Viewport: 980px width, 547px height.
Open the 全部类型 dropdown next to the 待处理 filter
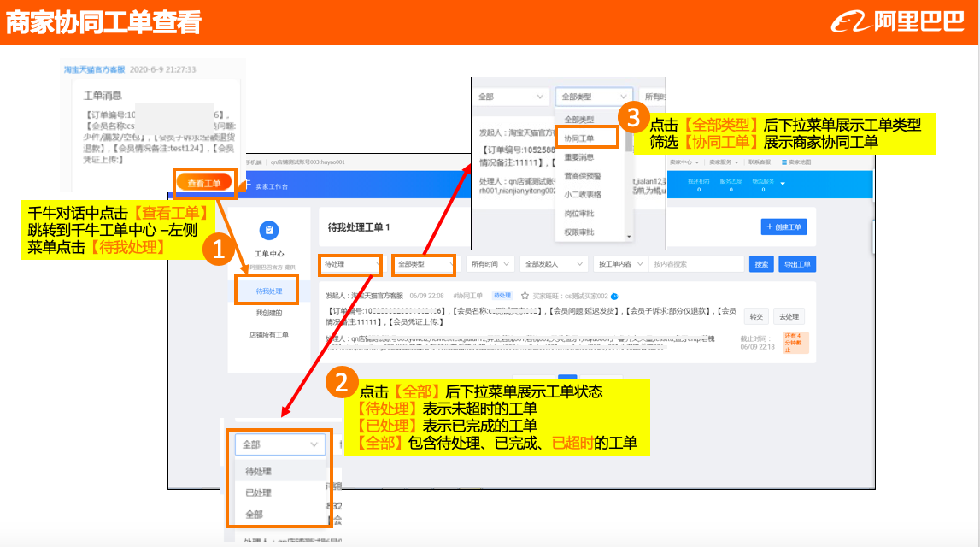pos(425,264)
